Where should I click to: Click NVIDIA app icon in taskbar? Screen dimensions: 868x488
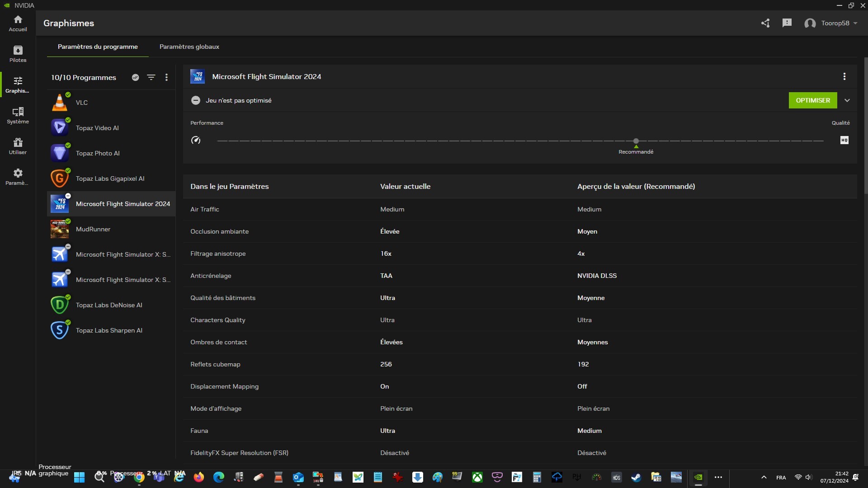(x=698, y=477)
